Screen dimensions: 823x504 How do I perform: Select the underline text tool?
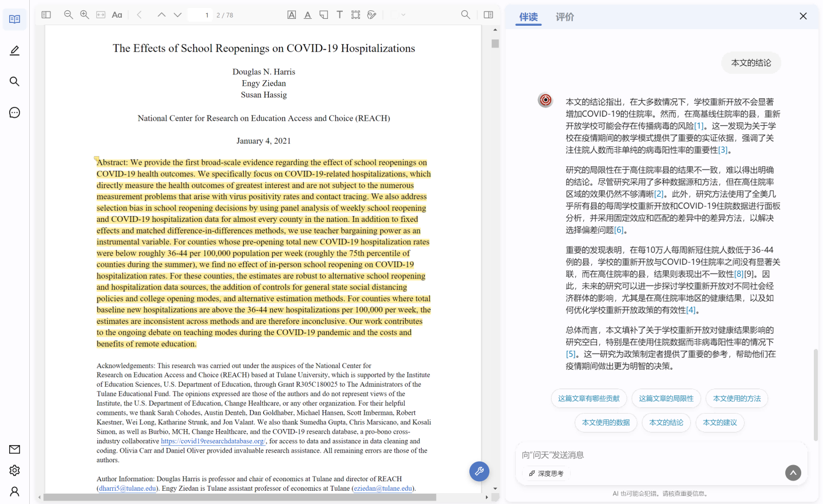(x=308, y=15)
